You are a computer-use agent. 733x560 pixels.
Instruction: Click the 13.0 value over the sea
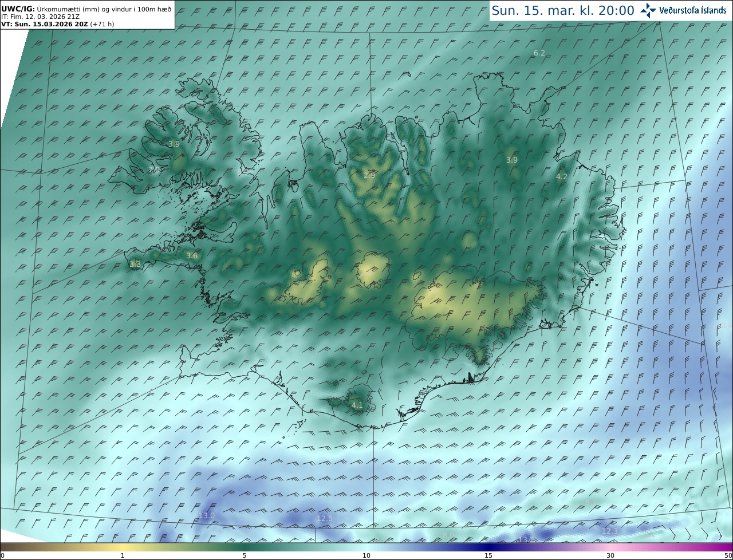tap(207, 515)
